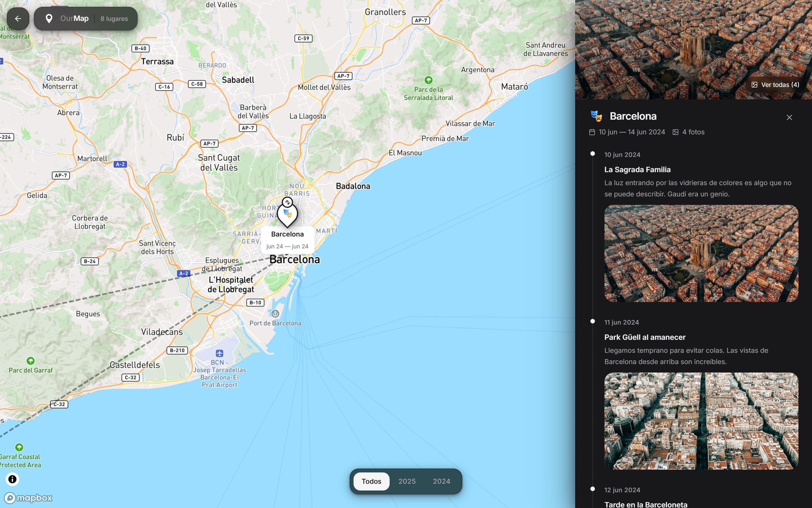The height and width of the screenshot is (508, 812).
Task: Click the Mapbox logo link
Action: click(28, 498)
